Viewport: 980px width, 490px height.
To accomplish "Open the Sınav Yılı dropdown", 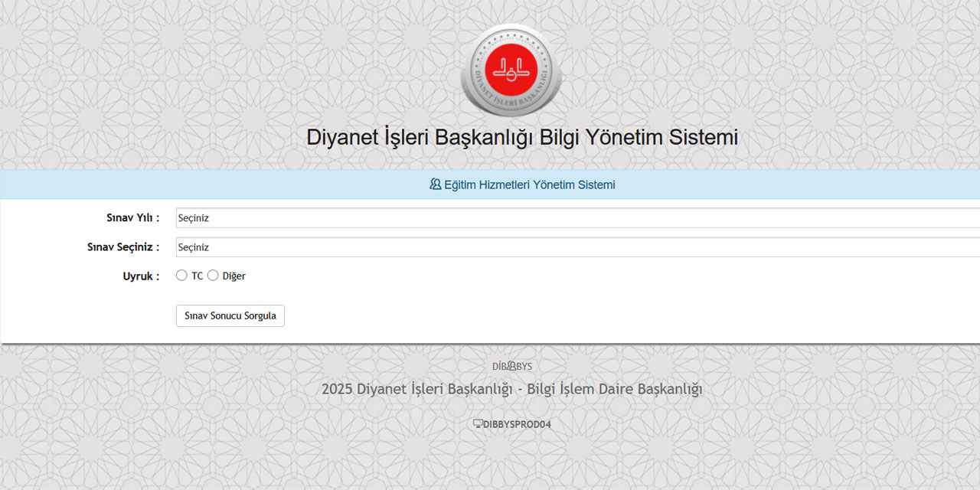I will pyautogui.click(x=578, y=218).
